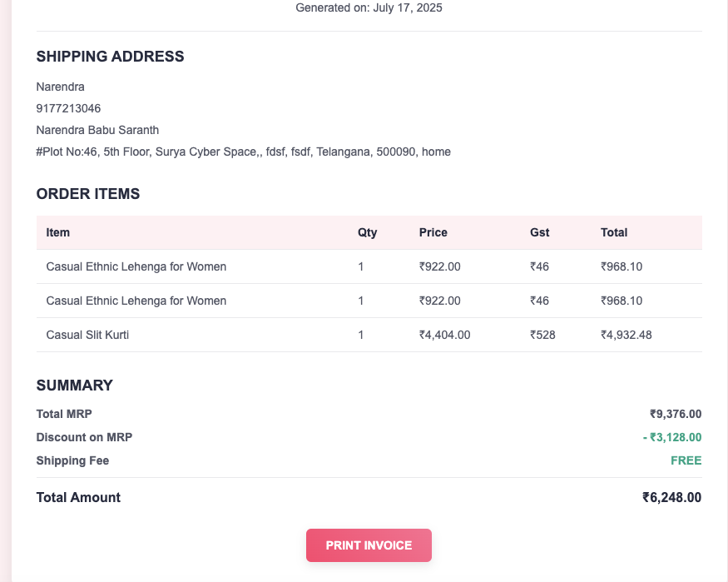Click the ₹4,404.00 price cell
Screen dimensions: 728x582
click(x=444, y=335)
